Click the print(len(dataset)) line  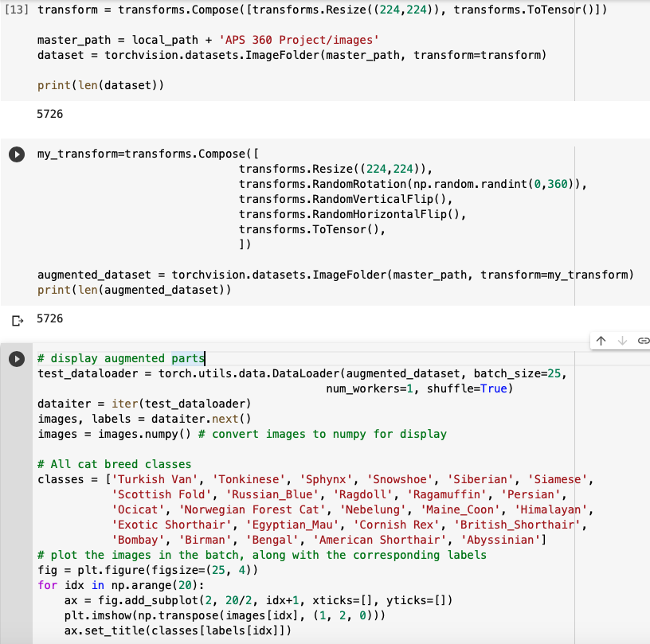100,85
